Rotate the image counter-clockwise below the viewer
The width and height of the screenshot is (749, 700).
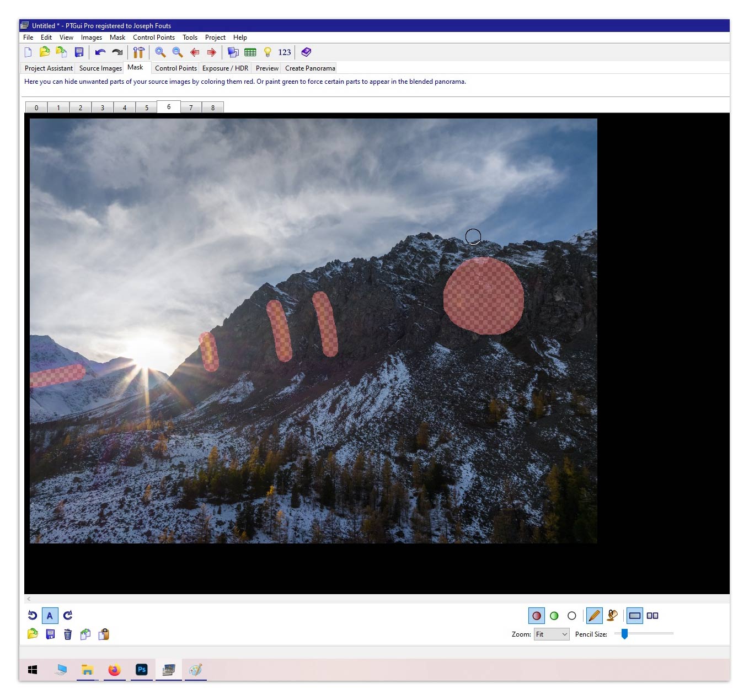(33, 616)
